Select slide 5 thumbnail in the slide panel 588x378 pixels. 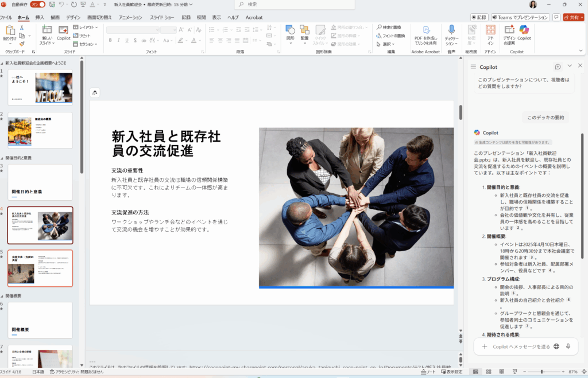40,268
